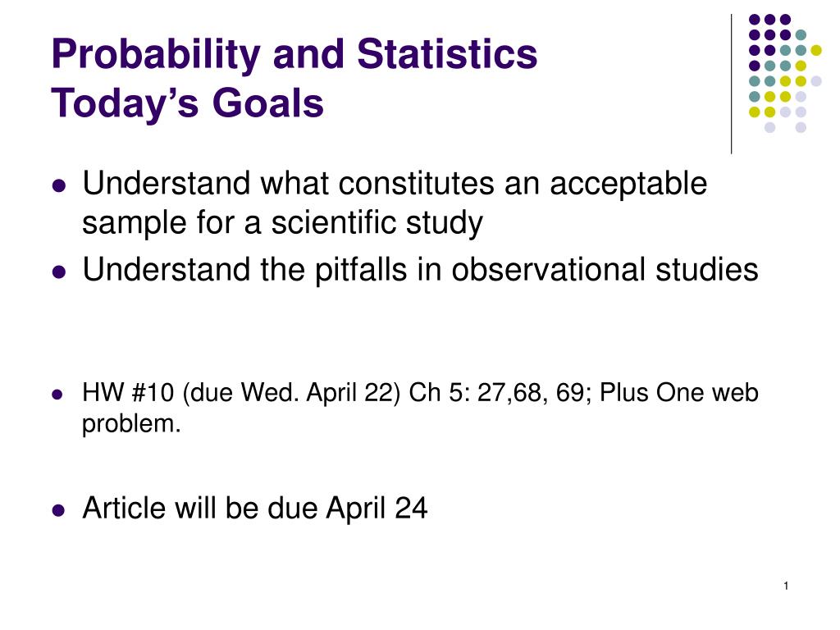Click the bullet before 'HW #10'
840x630 pixels.
[57, 395]
